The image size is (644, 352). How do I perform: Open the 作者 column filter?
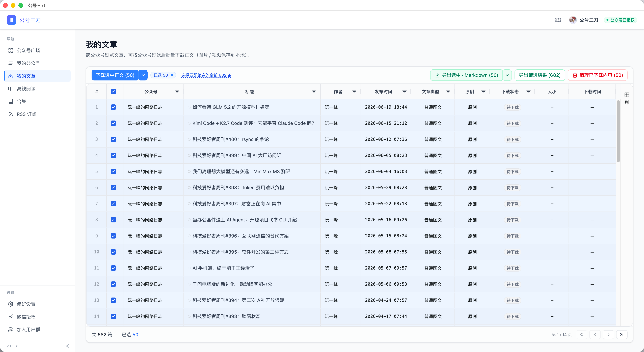[354, 92]
